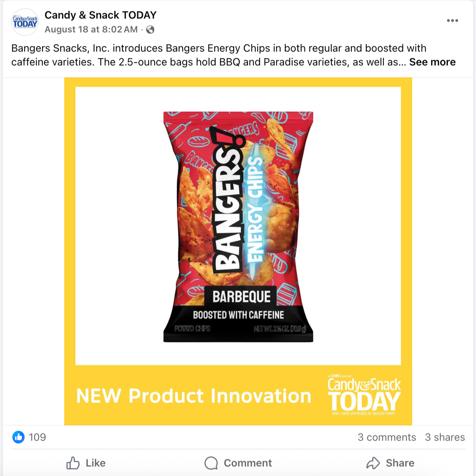The height and width of the screenshot is (476, 476).
Task: Click the globe public audience icon
Action: [x=150, y=30]
